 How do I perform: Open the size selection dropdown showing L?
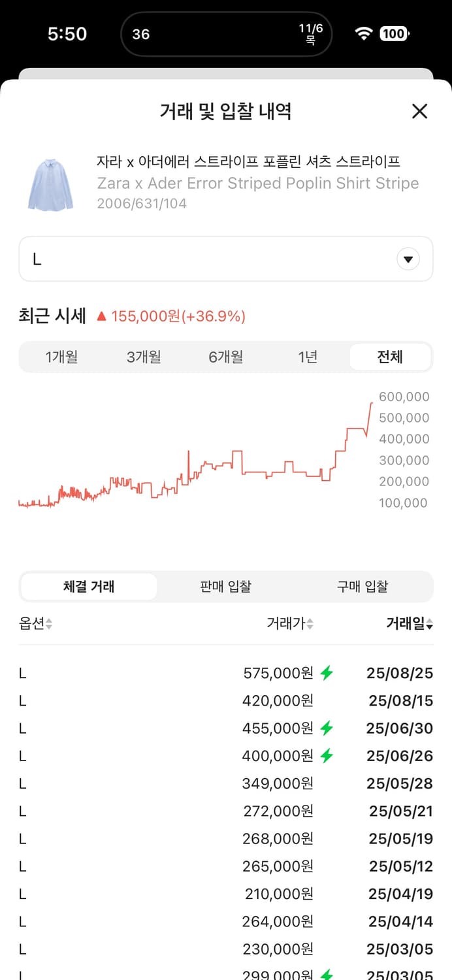[x=226, y=259]
